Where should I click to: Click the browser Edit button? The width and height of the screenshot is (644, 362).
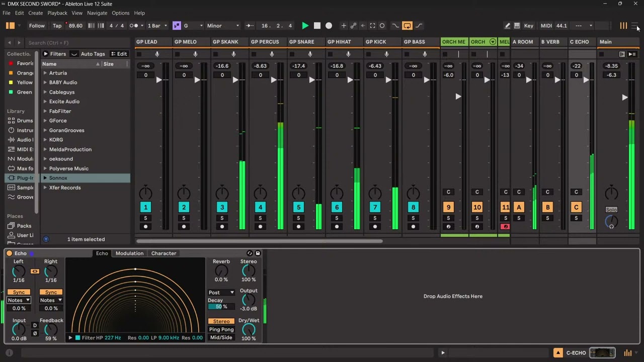119,54
